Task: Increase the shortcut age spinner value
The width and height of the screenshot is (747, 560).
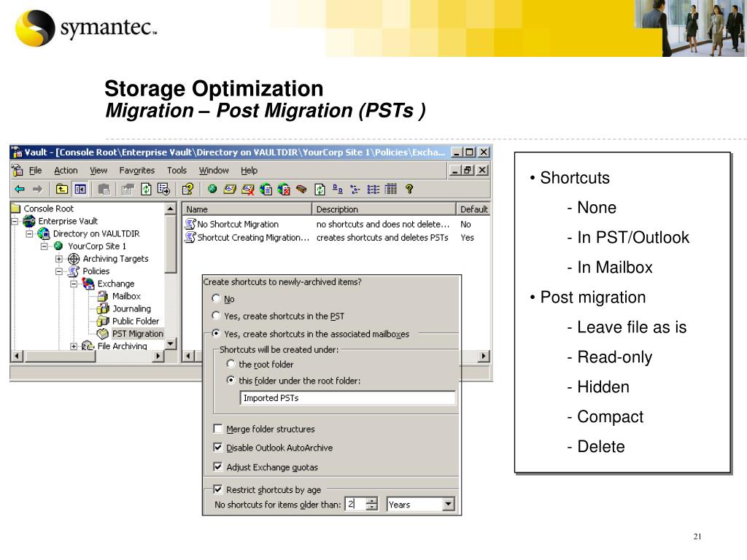Action: point(372,500)
